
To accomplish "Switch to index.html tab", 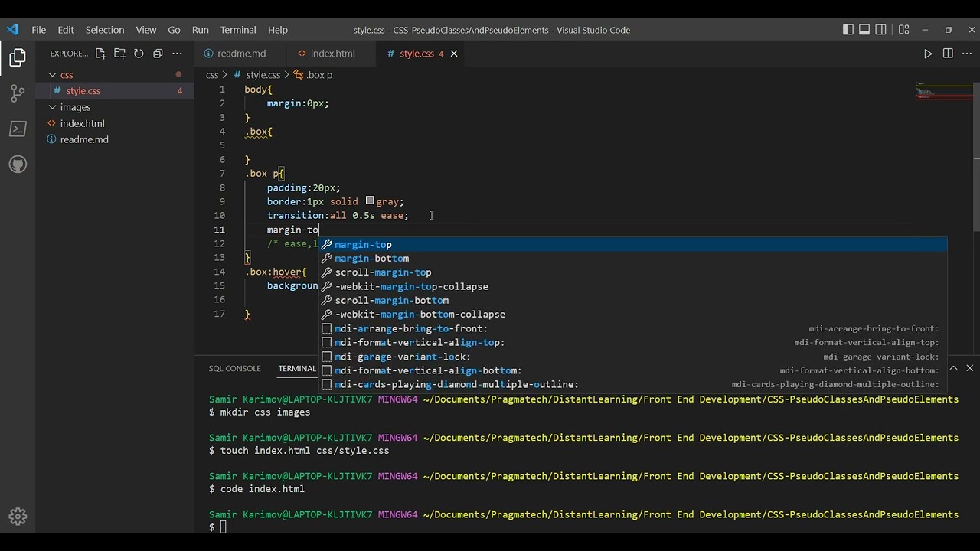I will (x=332, y=54).
